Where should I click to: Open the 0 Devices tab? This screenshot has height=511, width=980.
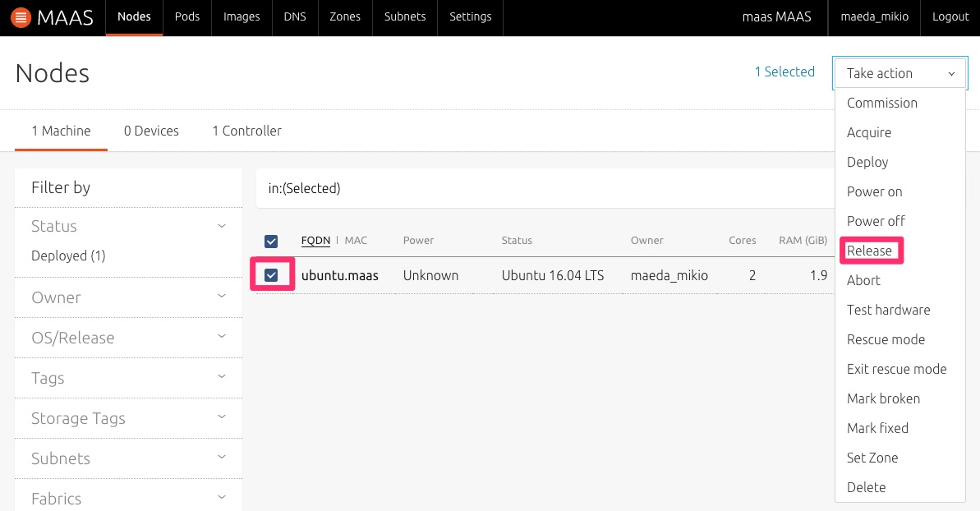[x=151, y=131]
